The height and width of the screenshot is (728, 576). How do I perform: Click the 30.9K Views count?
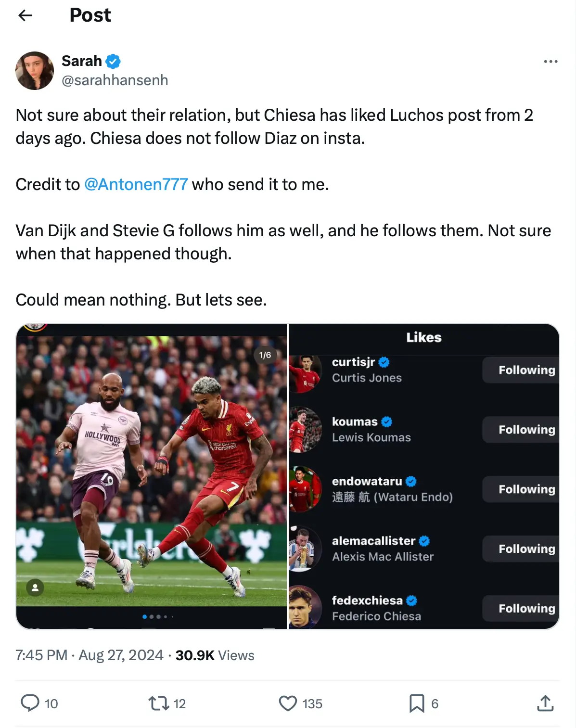pyautogui.click(x=215, y=655)
